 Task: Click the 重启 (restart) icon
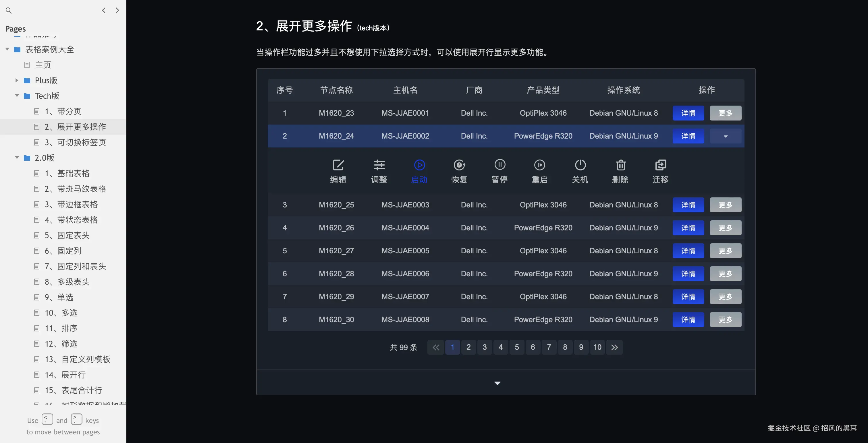click(x=539, y=165)
